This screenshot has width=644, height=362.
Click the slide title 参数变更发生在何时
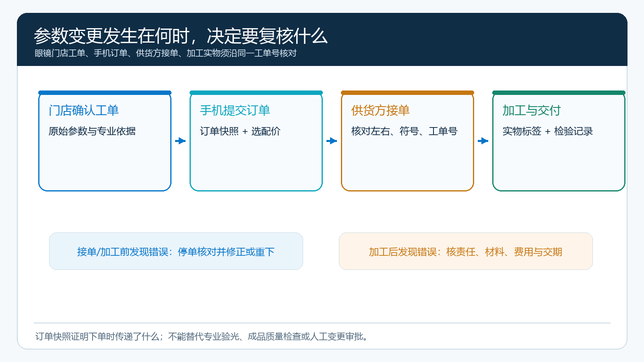coord(181,36)
